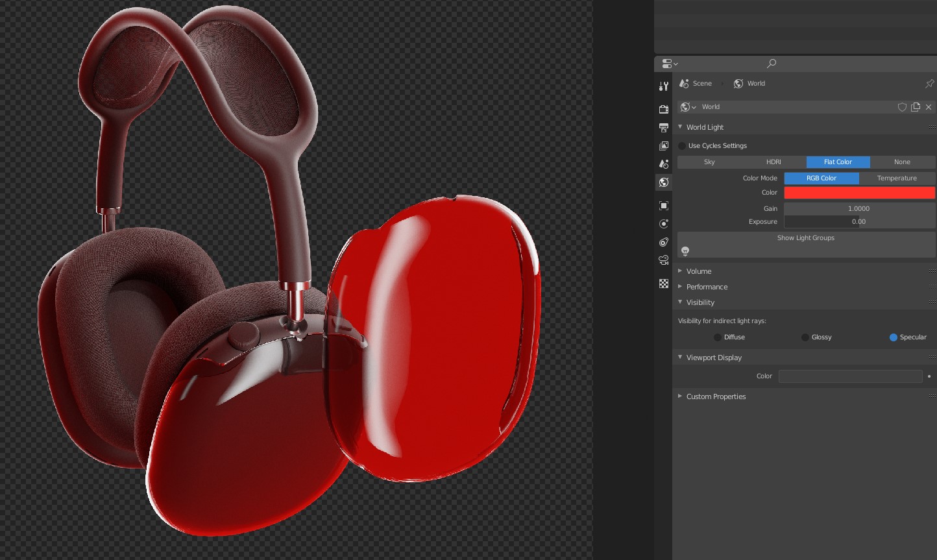Image resolution: width=937 pixels, height=560 pixels.
Task: Open the Texture properties checkerboard icon
Action: [x=663, y=284]
